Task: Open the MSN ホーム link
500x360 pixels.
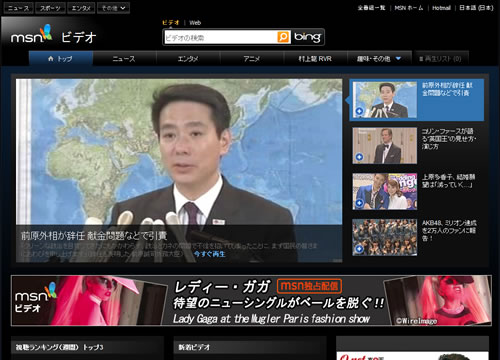Action: coord(409,8)
